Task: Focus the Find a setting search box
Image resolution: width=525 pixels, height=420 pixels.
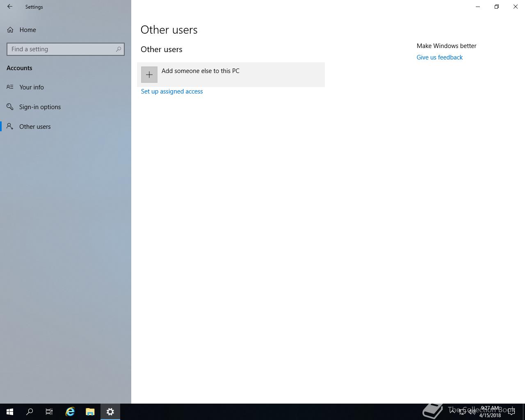Action: click(66, 49)
